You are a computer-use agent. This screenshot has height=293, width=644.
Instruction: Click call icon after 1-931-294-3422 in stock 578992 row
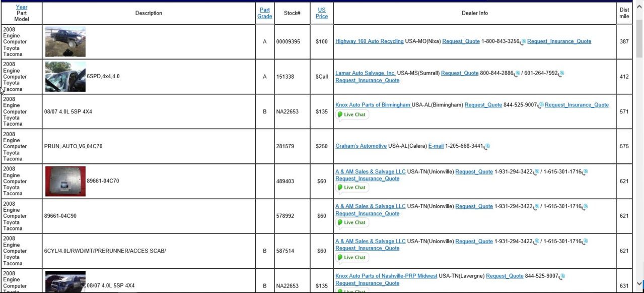point(536,207)
